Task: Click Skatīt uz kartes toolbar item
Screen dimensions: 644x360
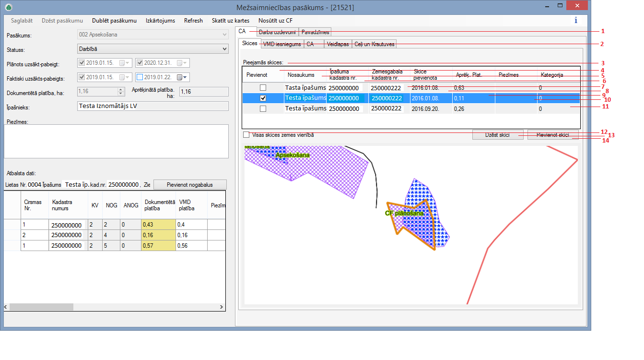Action: [x=230, y=21]
